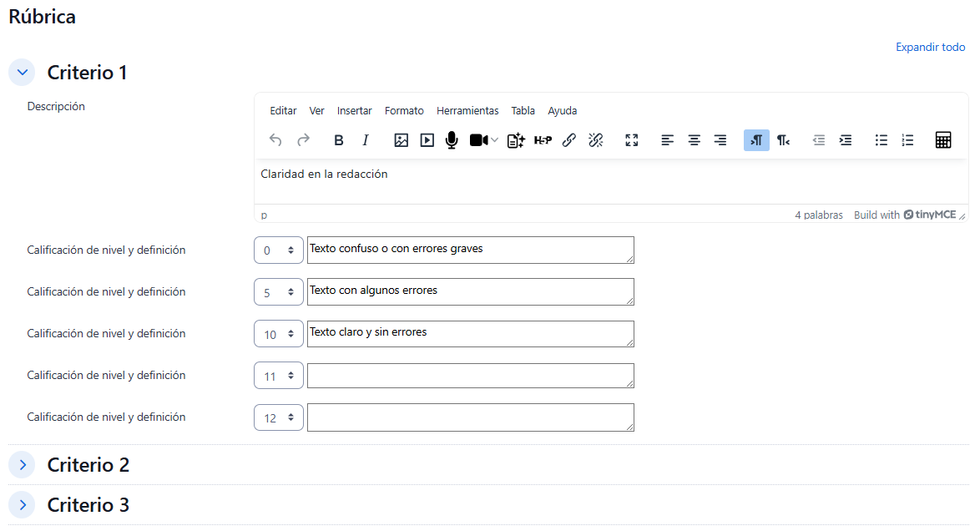The height and width of the screenshot is (531, 980).
Task: Click the Bold formatting icon
Action: coord(339,140)
